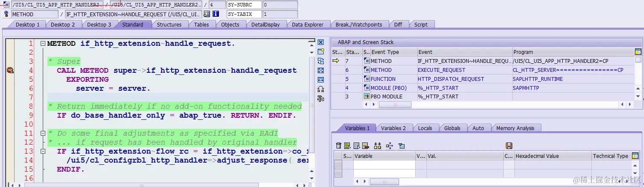Click the third variables toolbar list icon
This screenshot has height=187, width=644.
point(356,146)
